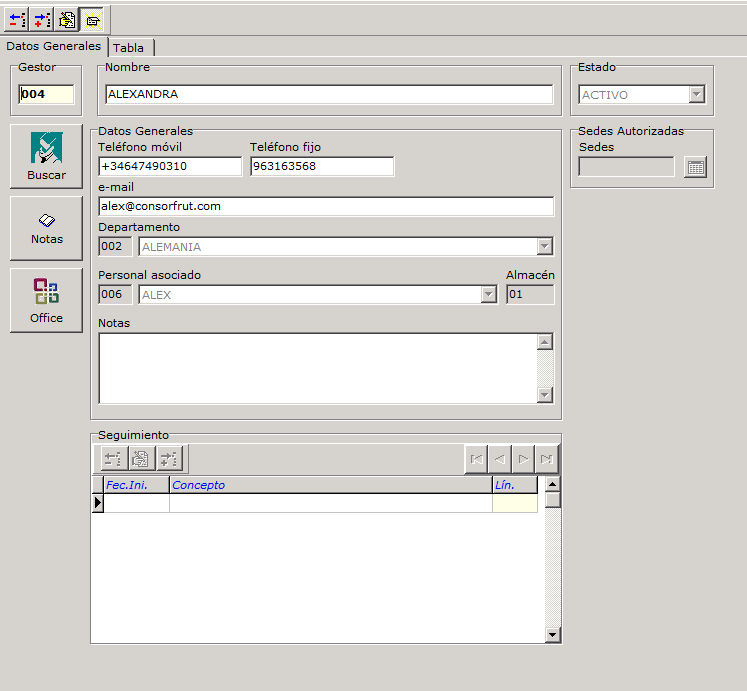This screenshot has height=691, width=747.
Task: Click the highlighted new-entry toolbar icon
Action: point(92,19)
